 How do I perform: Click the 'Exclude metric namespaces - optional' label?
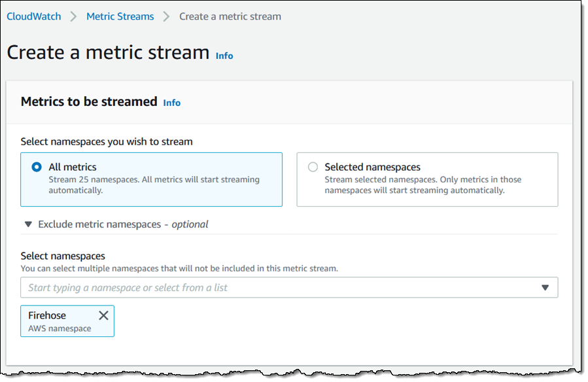[x=123, y=224]
